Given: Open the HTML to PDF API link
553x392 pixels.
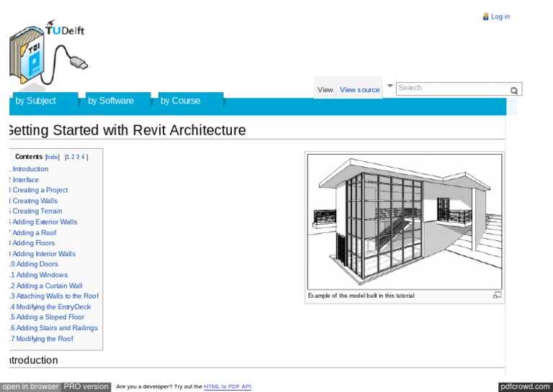Looking at the screenshot, I should coord(228,387).
